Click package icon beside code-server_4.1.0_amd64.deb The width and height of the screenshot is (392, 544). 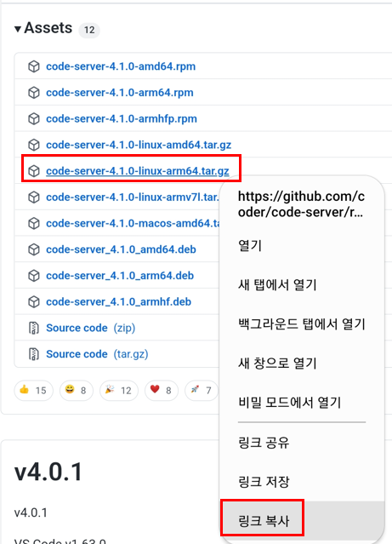[x=34, y=249]
